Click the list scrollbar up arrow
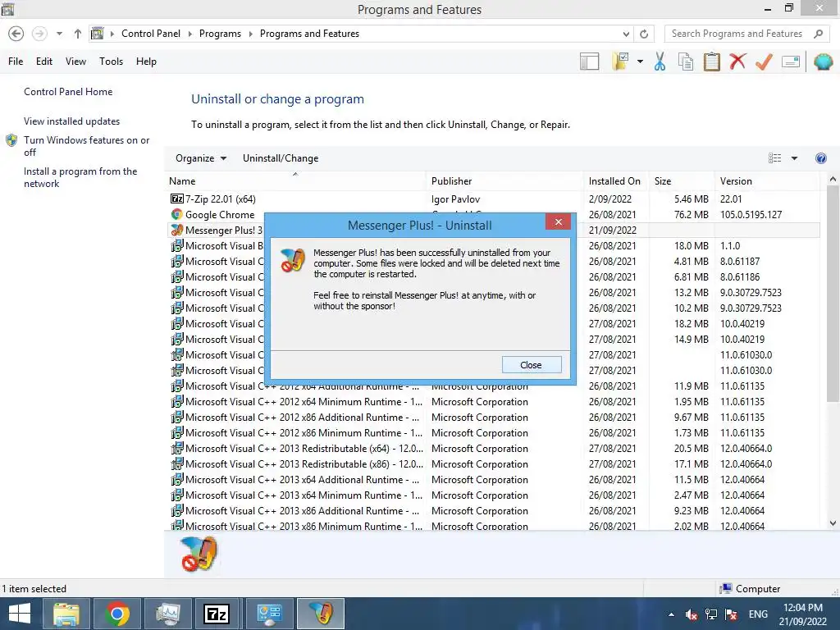This screenshot has width=840, height=630. [x=833, y=180]
